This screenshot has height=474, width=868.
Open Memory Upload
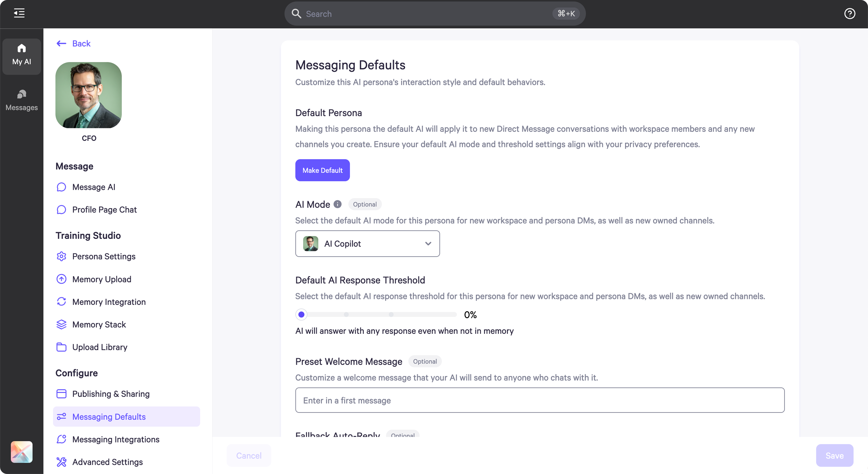102,279
